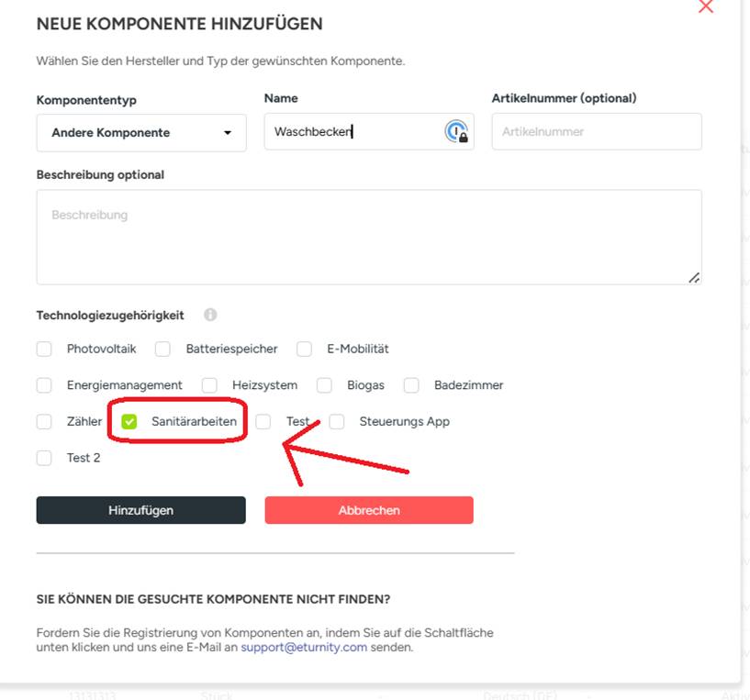Close the dialog with the red X
This screenshot has height=700, width=750.
[x=706, y=6]
